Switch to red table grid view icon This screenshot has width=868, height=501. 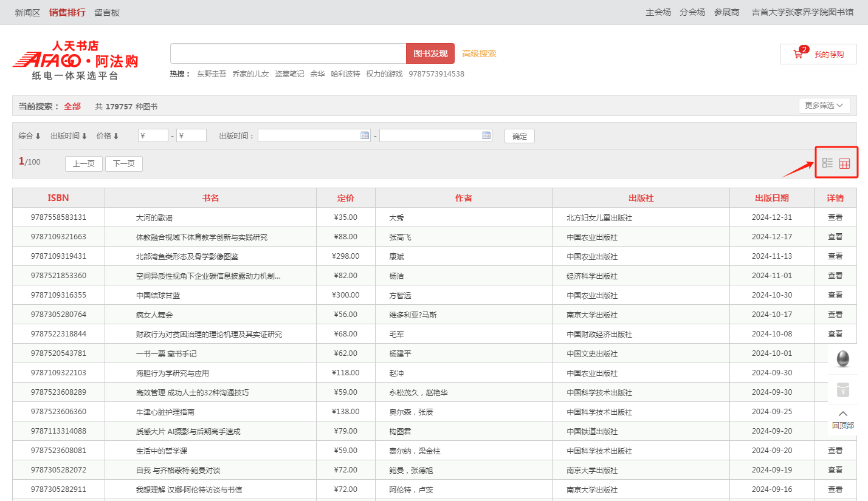pyautogui.click(x=844, y=163)
